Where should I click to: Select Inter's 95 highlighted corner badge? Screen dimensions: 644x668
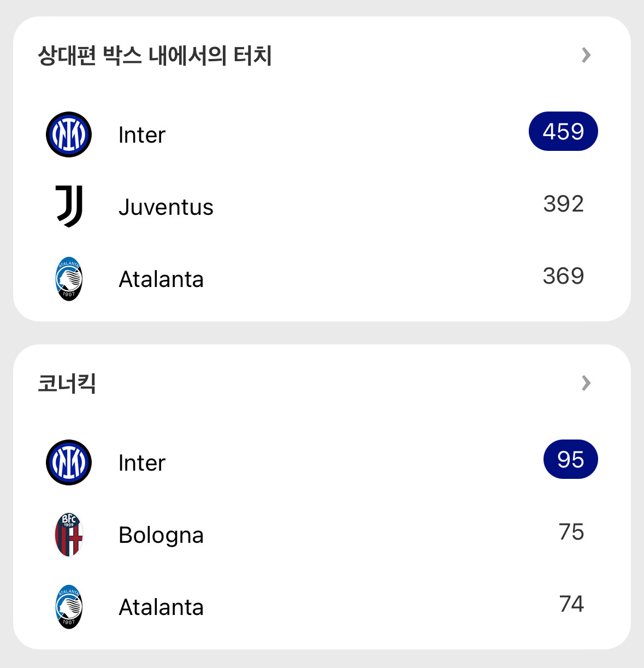point(570,460)
